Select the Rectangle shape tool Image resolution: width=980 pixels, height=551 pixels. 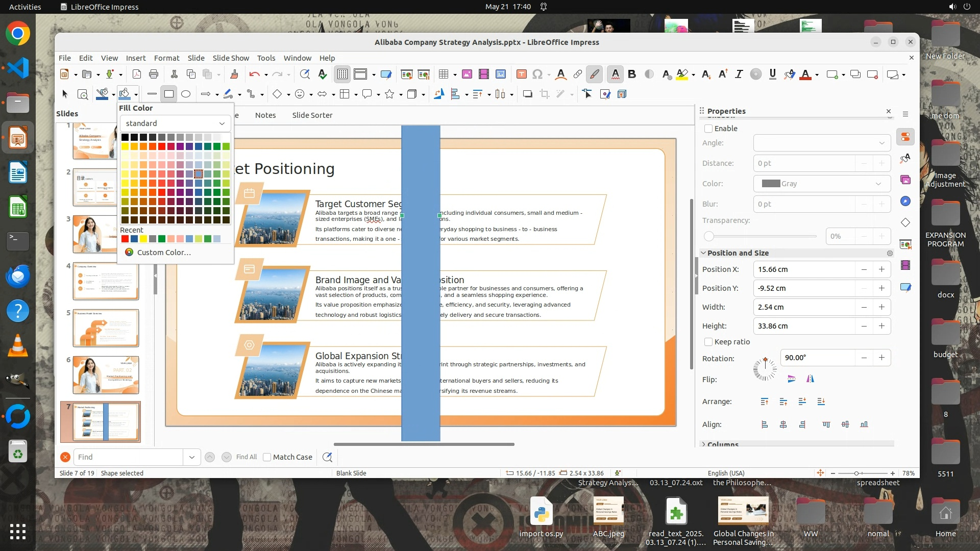click(169, 94)
